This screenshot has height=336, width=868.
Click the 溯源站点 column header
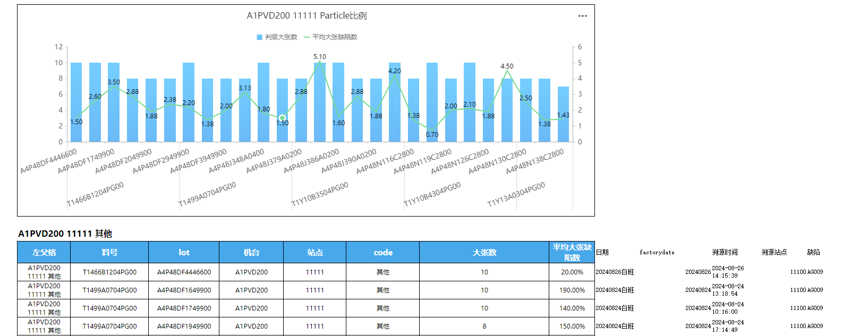774,252
